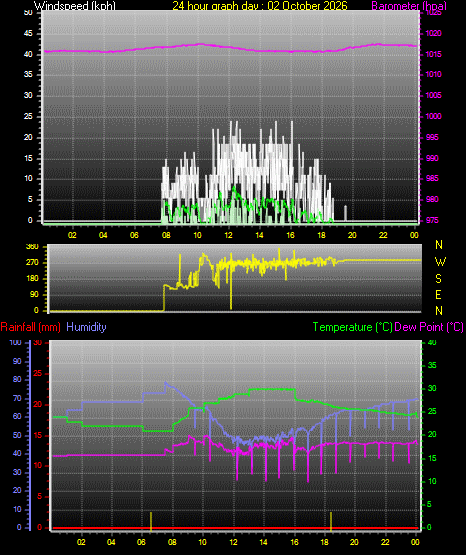466x555 pixels.
Task: Click the 'S' compass letter beside the wind direction chart
Action: [438, 279]
